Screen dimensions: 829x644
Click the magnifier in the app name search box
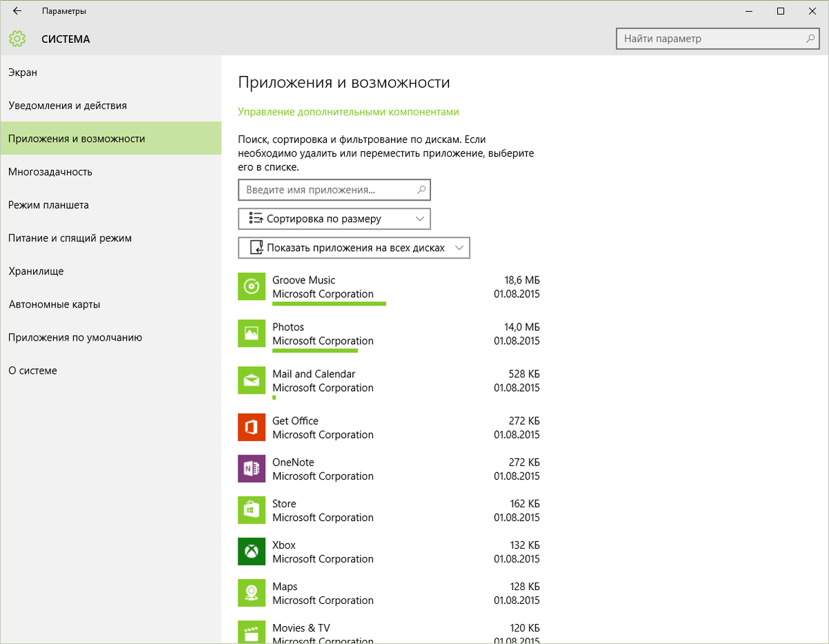tap(421, 189)
